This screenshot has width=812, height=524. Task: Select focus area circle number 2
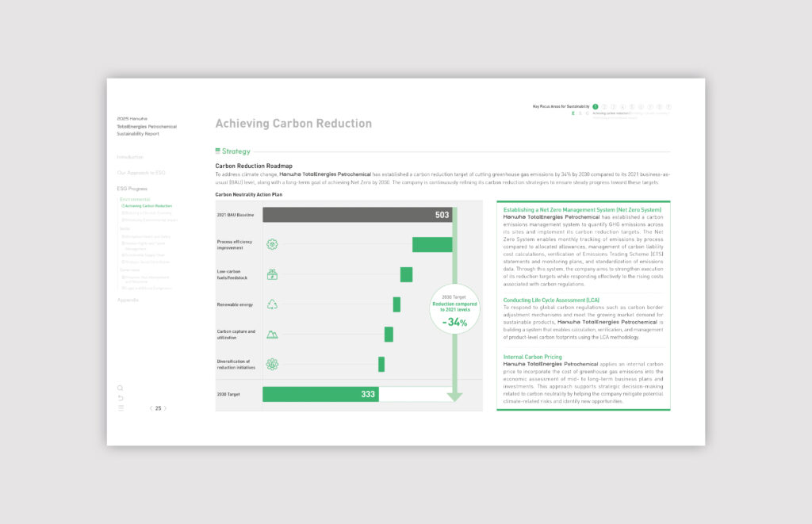pyautogui.click(x=604, y=106)
